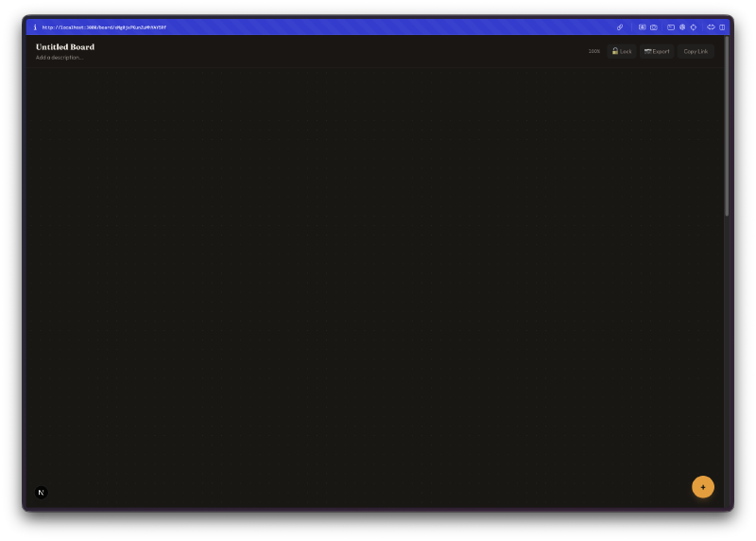Toggle the board Lock button
This screenshot has height=541, width=756.
(x=621, y=51)
